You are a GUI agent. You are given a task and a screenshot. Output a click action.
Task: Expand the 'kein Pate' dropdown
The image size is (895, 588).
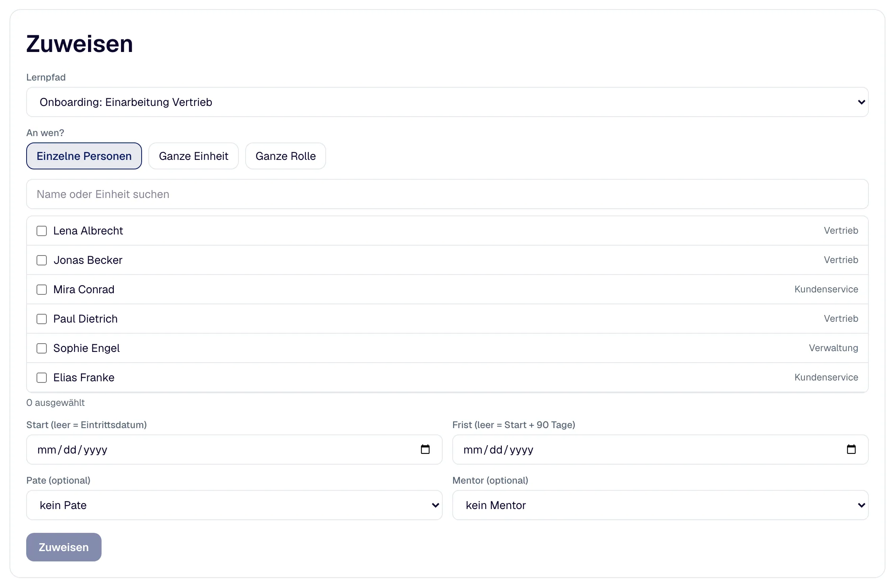point(234,505)
